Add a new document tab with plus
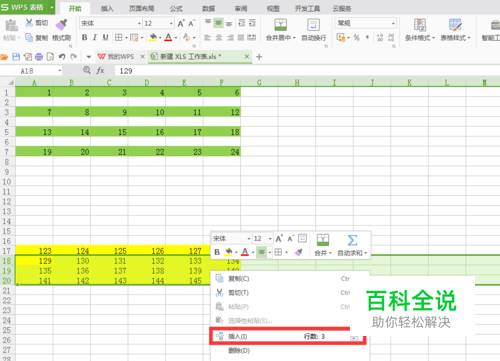Screen dimensions: 500x361 259,57
